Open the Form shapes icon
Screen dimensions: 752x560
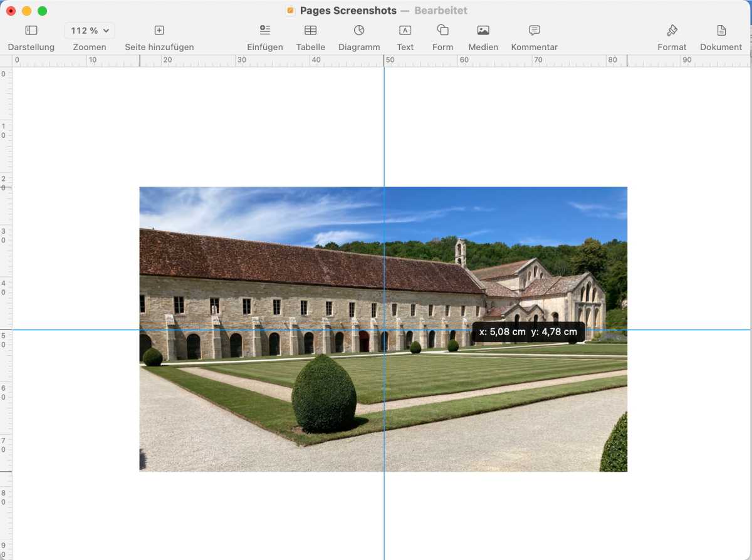pyautogui.click(x=442, y=30)
